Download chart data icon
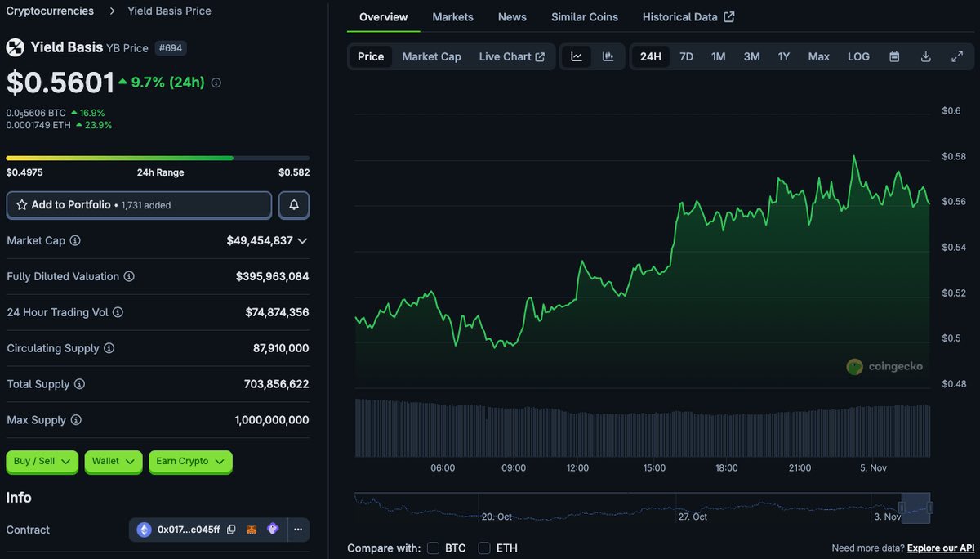 (x=925, y=56)
